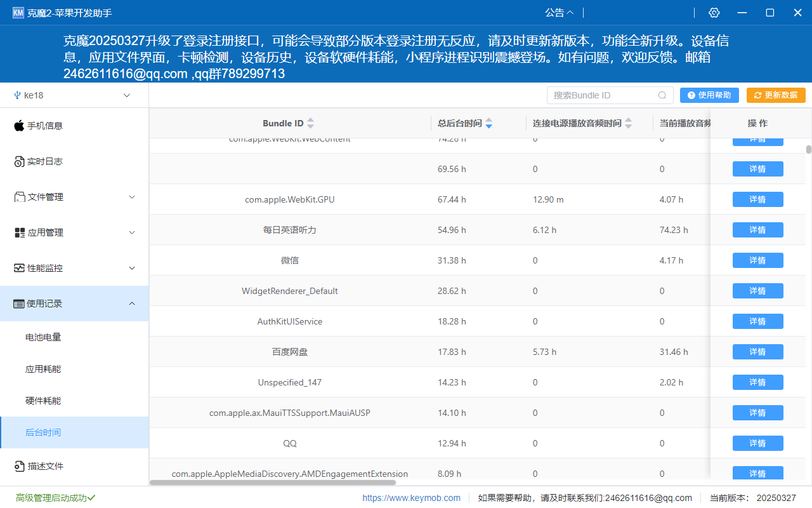Click the 74.23 h current audio value
The height and width of the screenshot is (508, 812).
click(674, 230)
